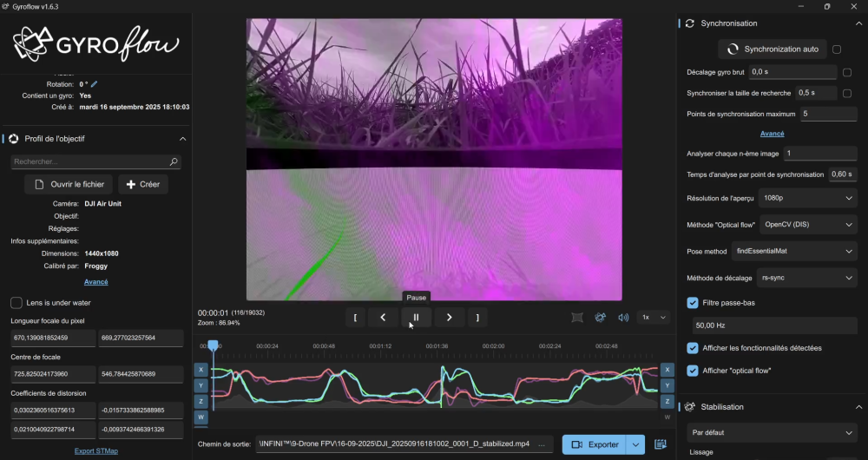Edit rotation with the pencil icon
Screen dimensions: 868x460
95,84
